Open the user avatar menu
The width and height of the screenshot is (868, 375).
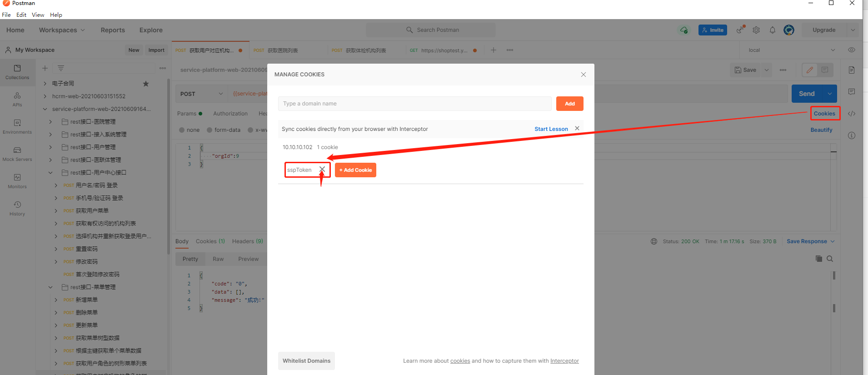tap(789, 30)
